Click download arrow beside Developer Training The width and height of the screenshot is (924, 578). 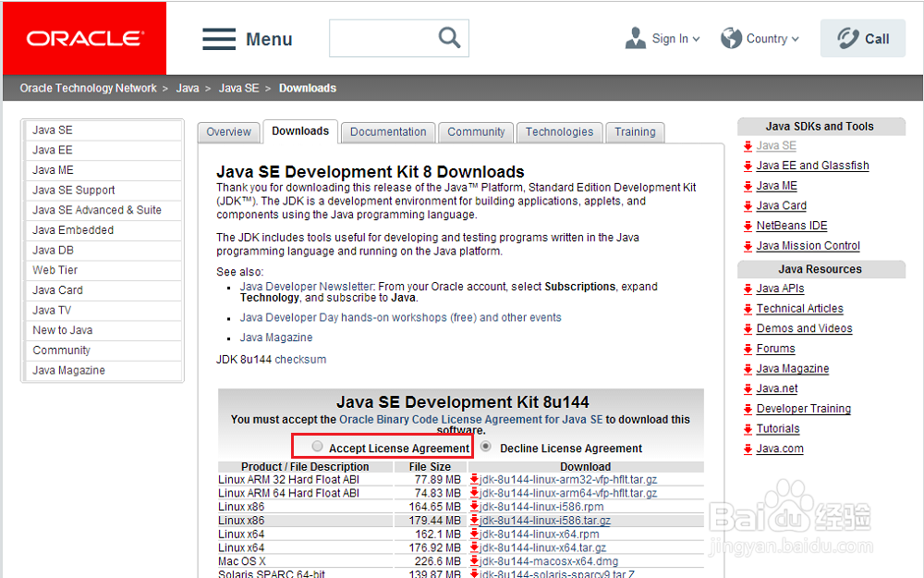(x=748, y=410)
